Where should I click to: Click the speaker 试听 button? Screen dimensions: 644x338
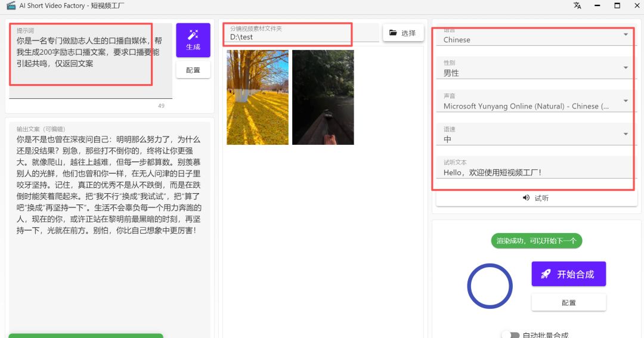coord(536,198)
